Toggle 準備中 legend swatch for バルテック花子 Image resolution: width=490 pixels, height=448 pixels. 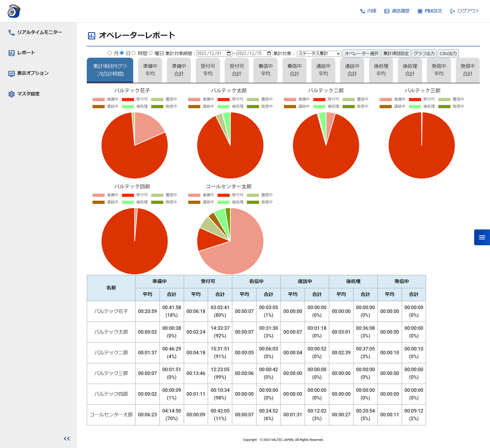(x=99, y=99)
